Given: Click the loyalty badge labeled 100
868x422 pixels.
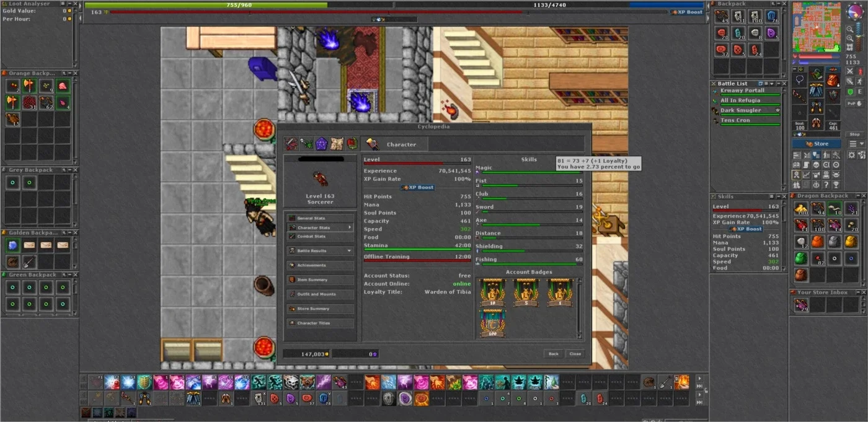Looking at the screenshot, I should [x=492, y=323].
